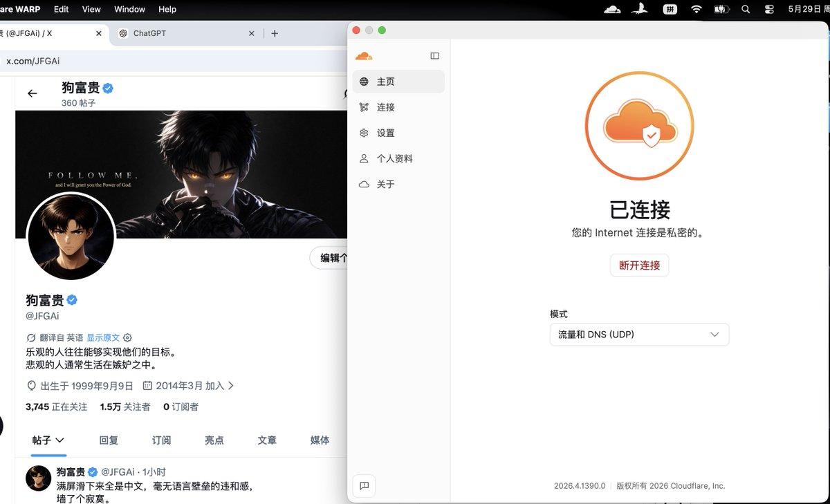Click the calendar joined-date icon

pyautogui.click(x=147, y=386)
